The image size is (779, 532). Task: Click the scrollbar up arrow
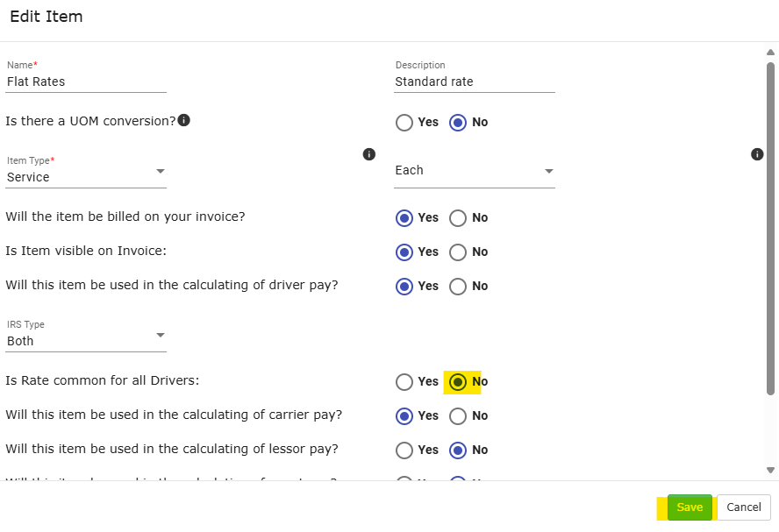(771, 52)
